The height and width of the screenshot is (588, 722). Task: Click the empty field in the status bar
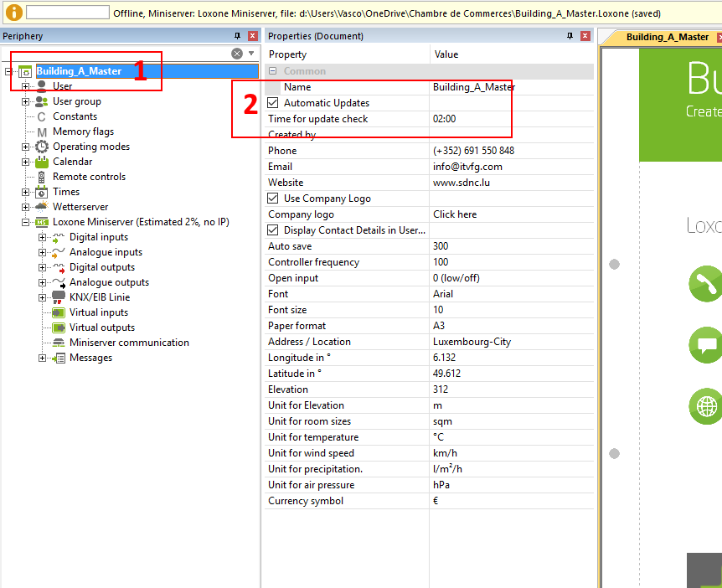click(x=68, y=13)
